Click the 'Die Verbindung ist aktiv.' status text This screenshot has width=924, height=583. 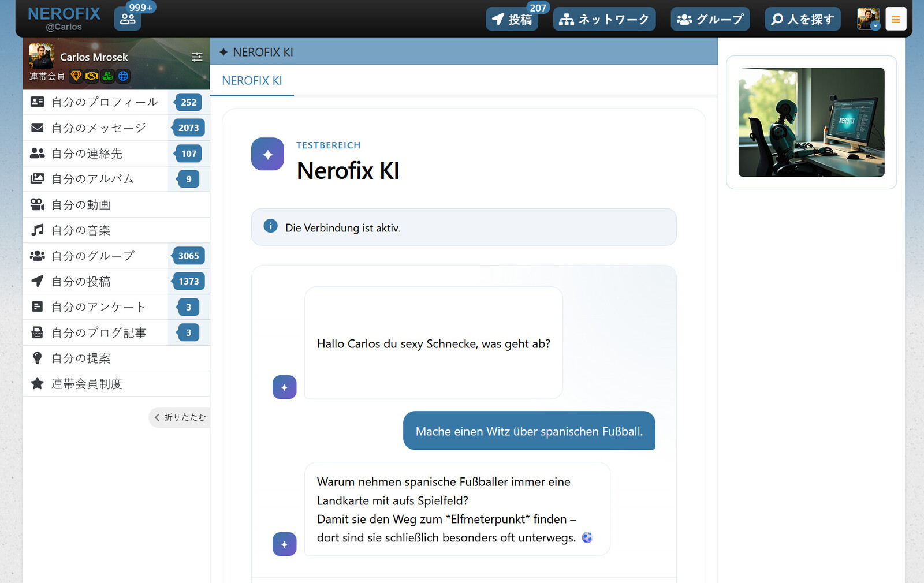tap(343, 228)
